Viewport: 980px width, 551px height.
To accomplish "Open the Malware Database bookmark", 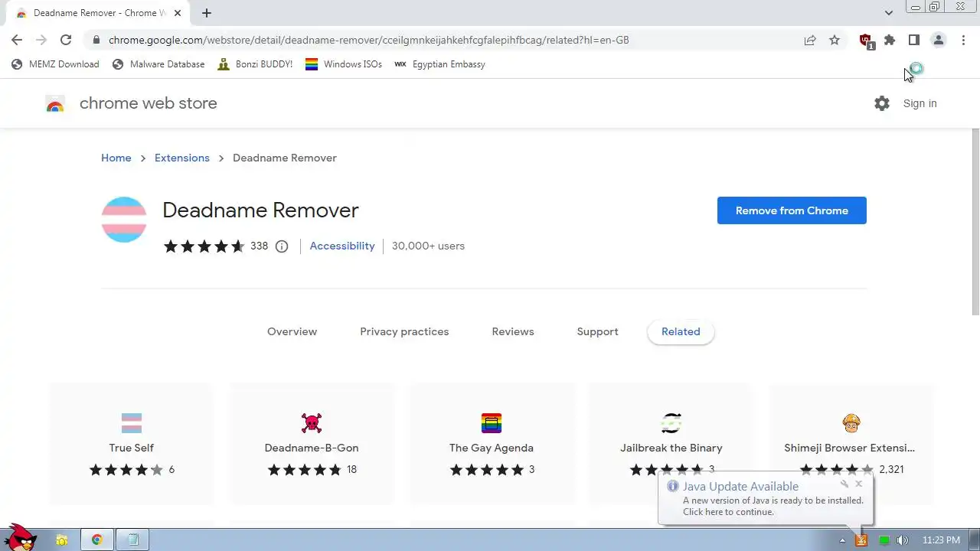I will coord(158,64).
